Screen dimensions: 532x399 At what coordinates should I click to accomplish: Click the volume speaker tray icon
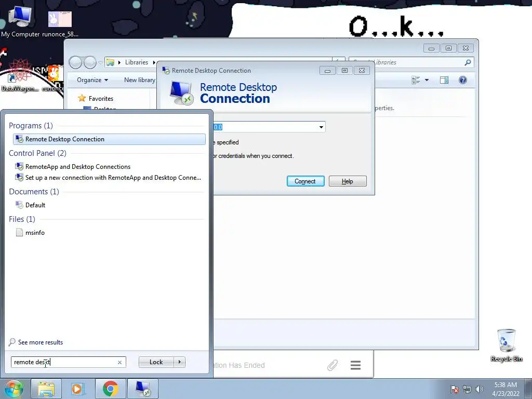click(x=480, y=389)
